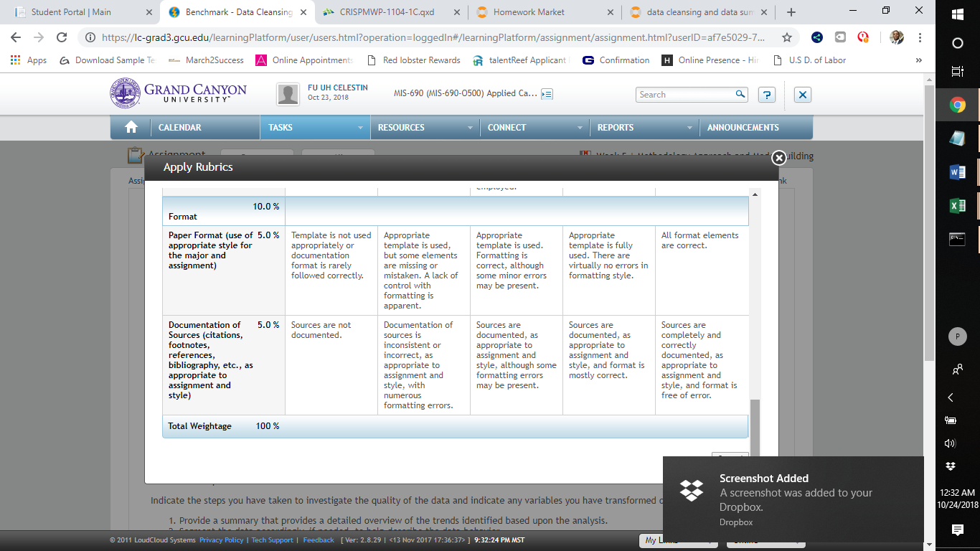Go to the portal home icon
Image resolution: width=980 pixels, height=551 pixels.
131,127
